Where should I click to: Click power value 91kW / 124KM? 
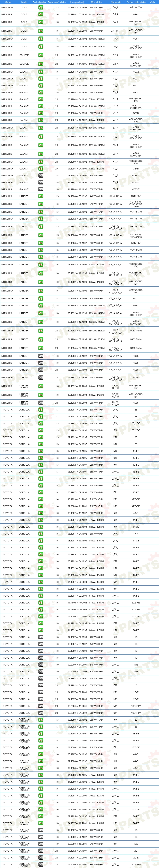[x=96, y=14]
